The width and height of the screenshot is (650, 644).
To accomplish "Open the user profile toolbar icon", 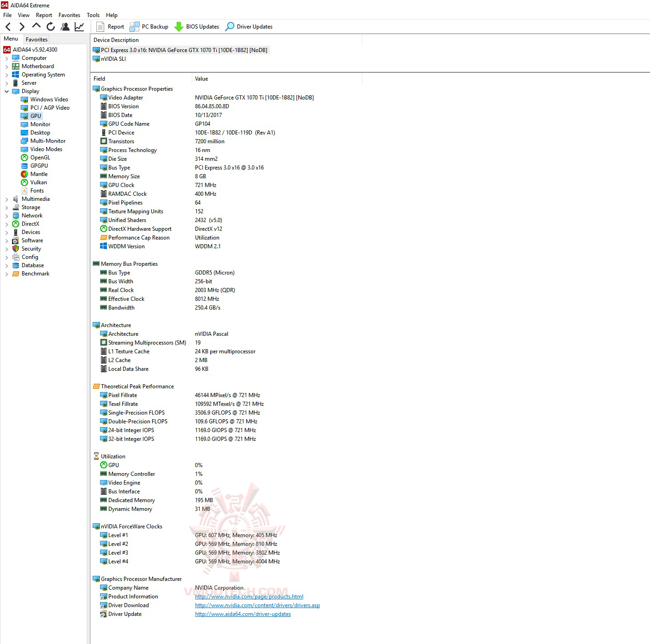I will 65,27.
